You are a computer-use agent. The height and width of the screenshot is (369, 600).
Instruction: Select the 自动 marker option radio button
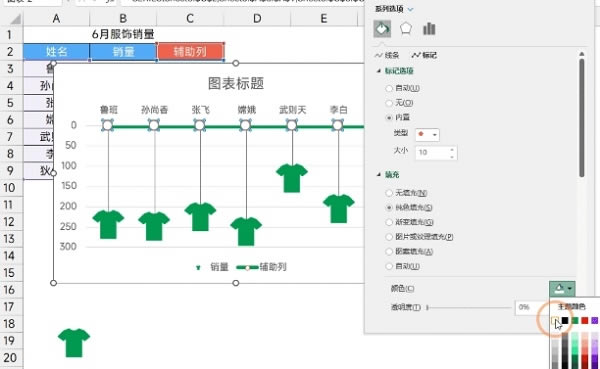tap(389, 88)
